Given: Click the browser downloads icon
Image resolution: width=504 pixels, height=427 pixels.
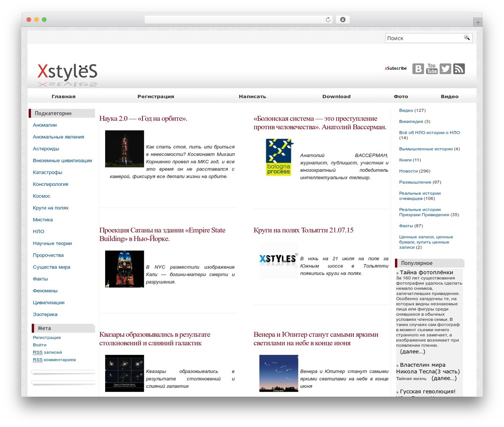Looking at the screenshot, I should pos(343,20).
